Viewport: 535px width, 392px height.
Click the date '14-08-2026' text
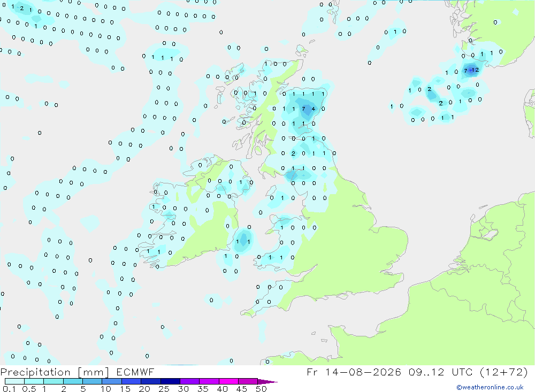point(363,372)
